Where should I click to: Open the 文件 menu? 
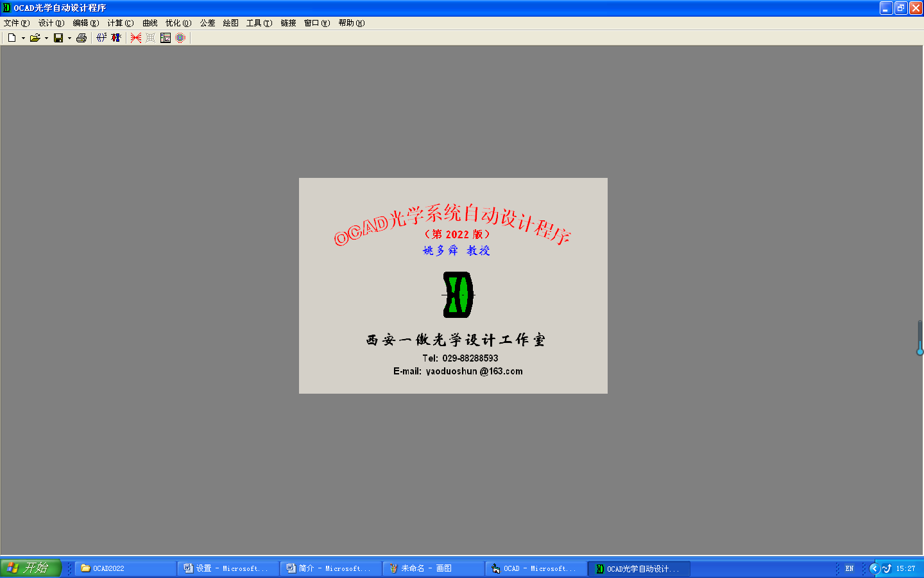[x=16, y=23]
